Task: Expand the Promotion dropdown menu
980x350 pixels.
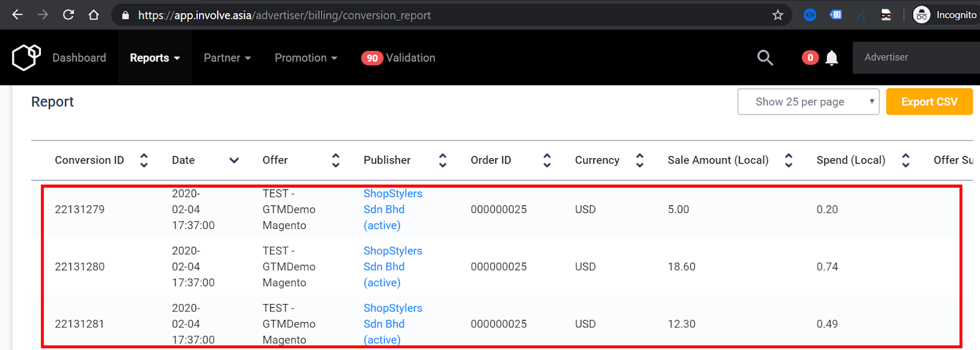Action: pyautogui.click(x=306, y=58)
